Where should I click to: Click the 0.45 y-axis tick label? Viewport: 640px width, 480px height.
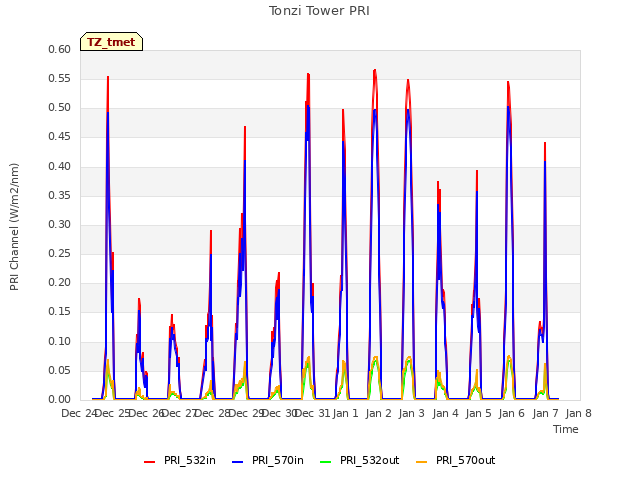click(60, 137)
